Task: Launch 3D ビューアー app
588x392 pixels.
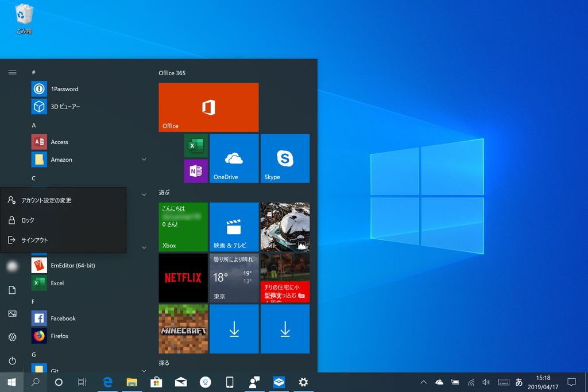Action: coord(87,106)
